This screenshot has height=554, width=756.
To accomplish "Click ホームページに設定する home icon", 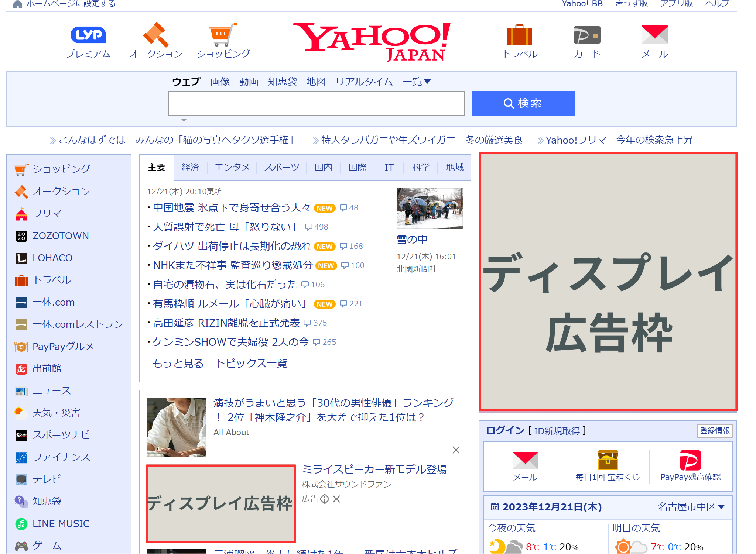I will click(x=17, y=4).
